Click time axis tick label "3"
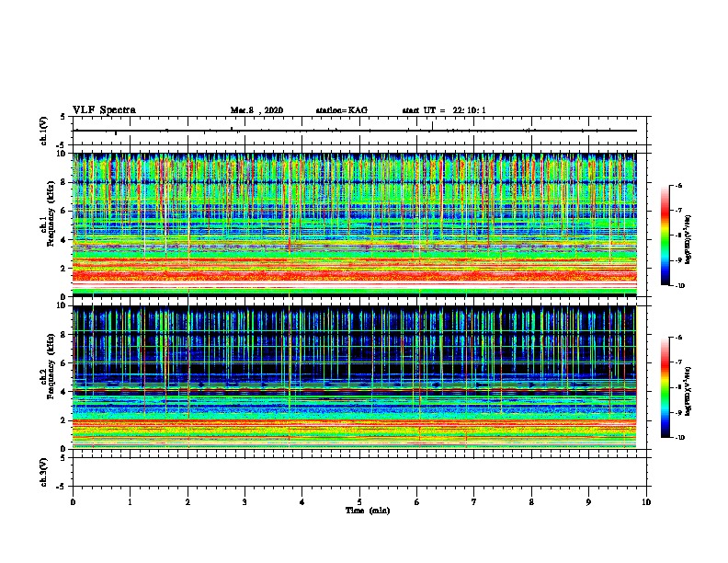Viewport: 728px width, 563px height. point(245,502)
